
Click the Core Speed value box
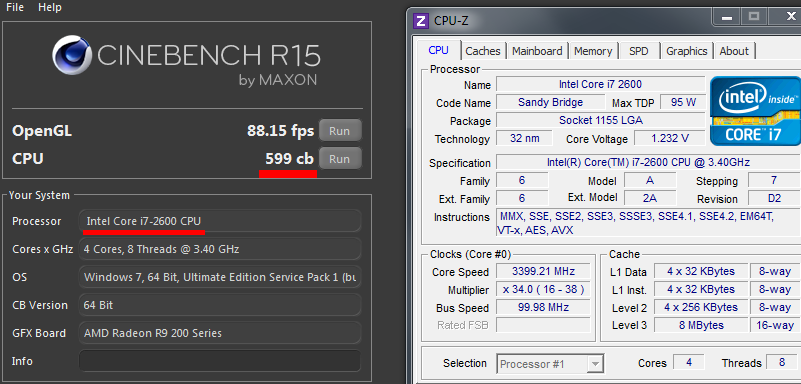(543, 271)
